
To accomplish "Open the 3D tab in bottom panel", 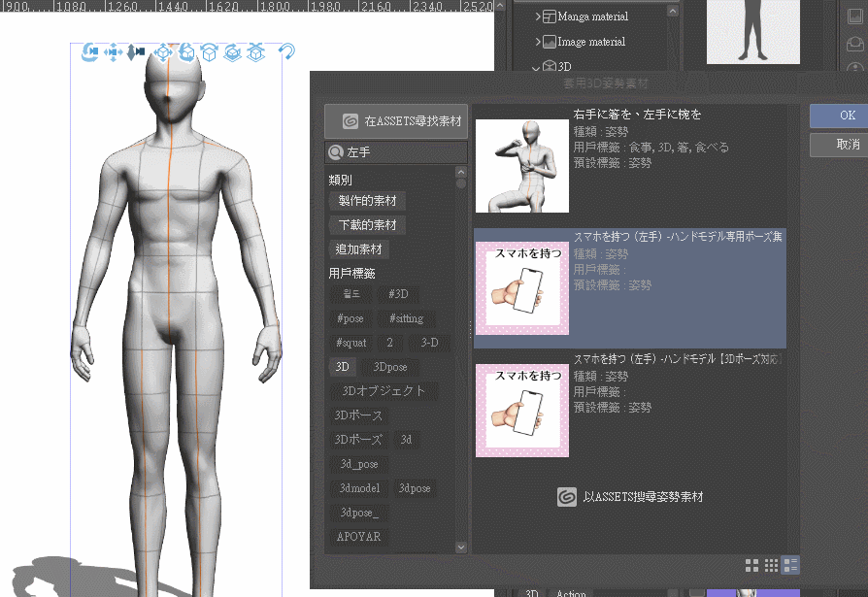I will click(531, 593).
